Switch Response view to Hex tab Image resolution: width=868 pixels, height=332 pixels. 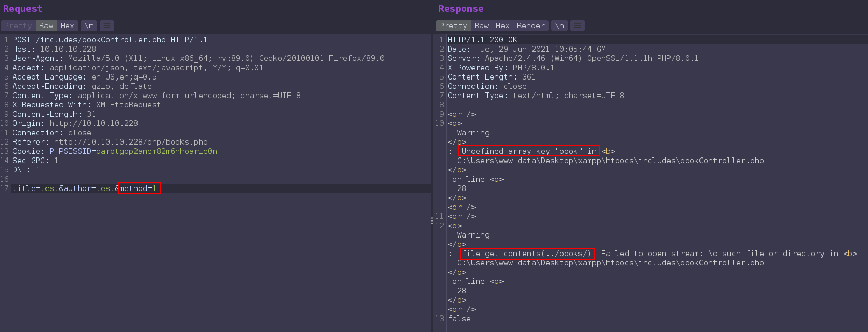coord(502,26)
